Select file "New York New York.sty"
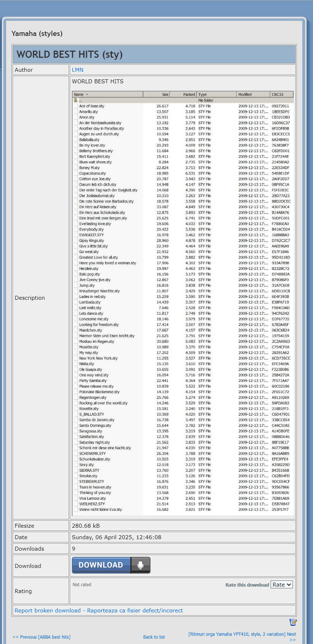The height and width of the screenshot is (644, 313). (98, 358)
